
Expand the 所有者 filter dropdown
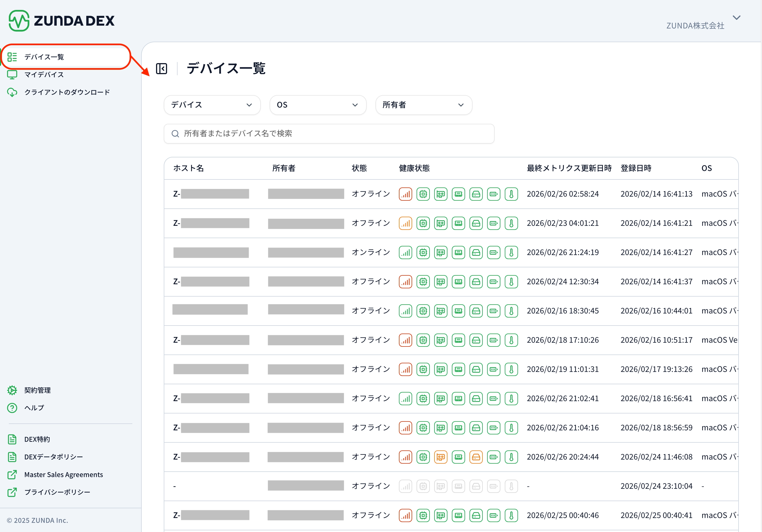pos(423,105)
